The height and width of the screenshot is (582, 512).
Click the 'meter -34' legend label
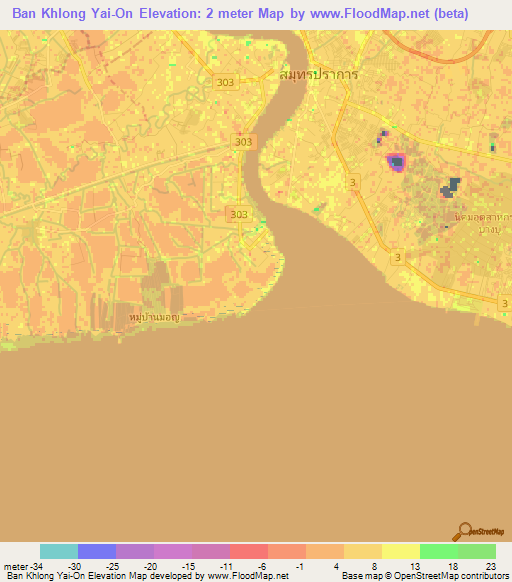point(23,566)
